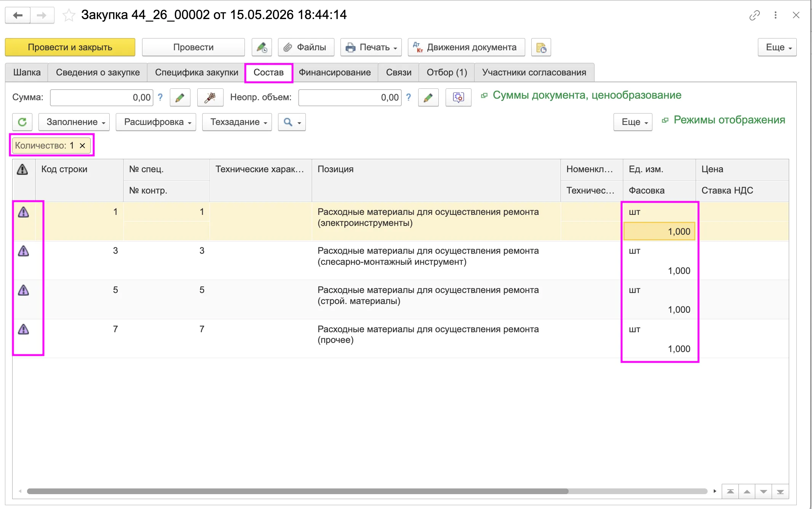Click warning triangle in the table header
Viewport: 812px width, 509px height.
click(x=22, y=170)
